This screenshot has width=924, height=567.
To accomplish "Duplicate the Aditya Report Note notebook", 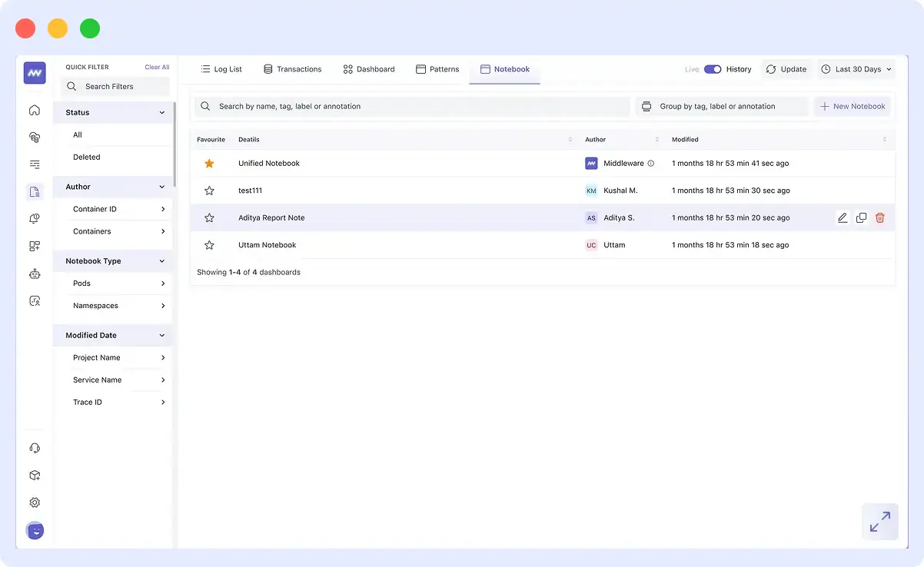I will [x=861, y=217].
